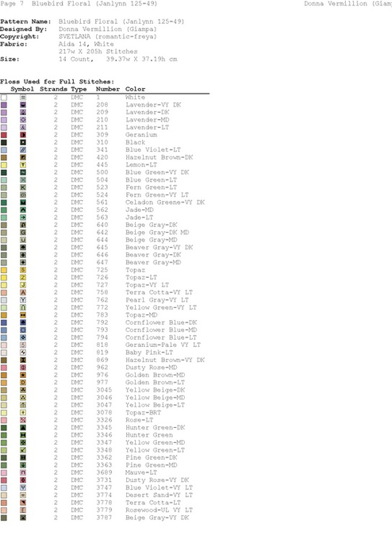The width and height of the screenshot is (392, 555).
Task: Click the color swatch for Celadon Green 561
Action: [x=4, y=202]
